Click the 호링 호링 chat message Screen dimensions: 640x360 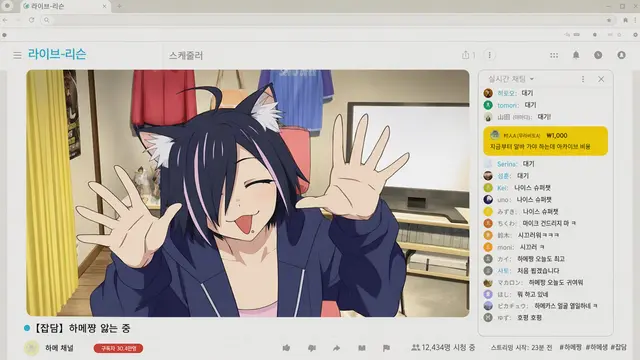(x=529, y=318)
